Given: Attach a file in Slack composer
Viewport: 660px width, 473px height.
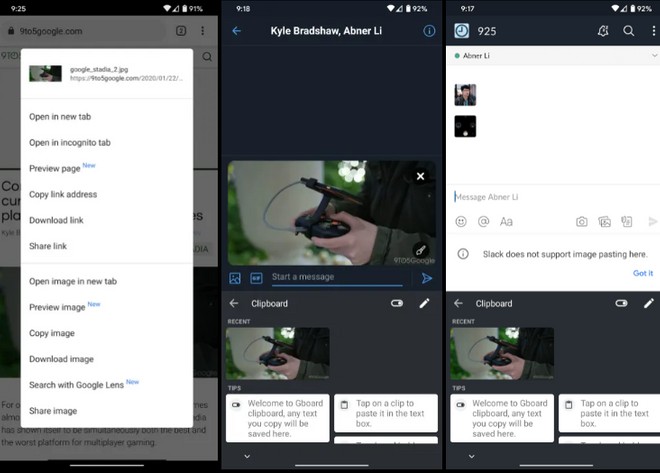Looking at the screenshot, I should point(627,221).
